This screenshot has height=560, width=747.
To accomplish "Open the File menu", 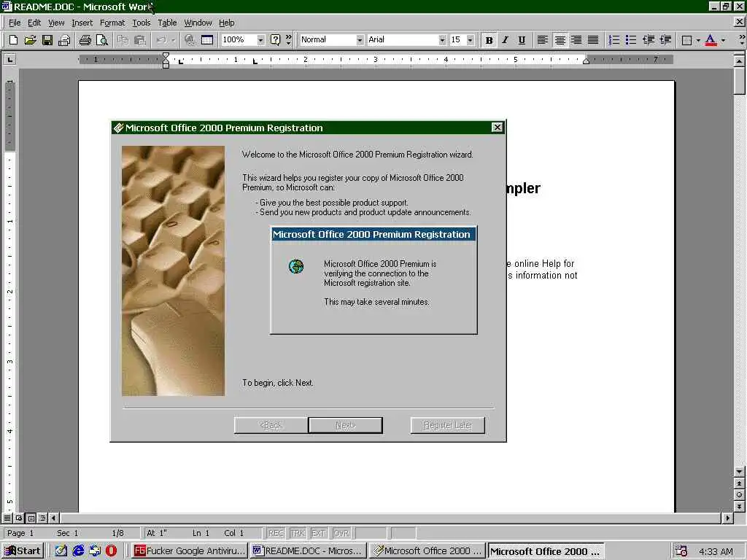I will point(15,23).
